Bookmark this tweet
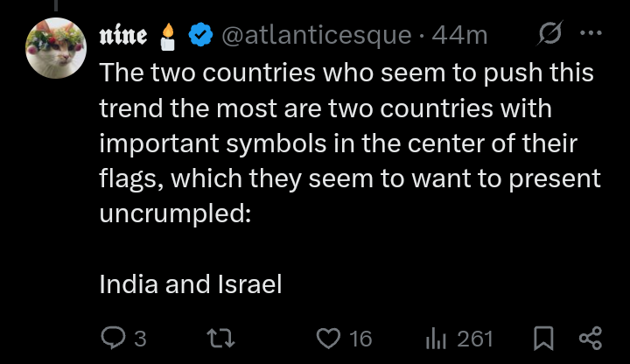Image resolution: width=630 pixels, height=364 pixels. 542,339
